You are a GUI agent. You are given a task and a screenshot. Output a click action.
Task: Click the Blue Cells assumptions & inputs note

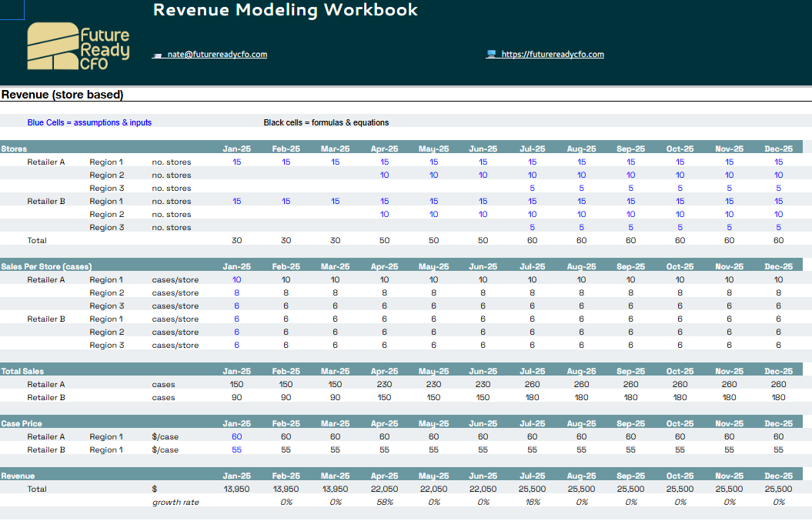89,122
